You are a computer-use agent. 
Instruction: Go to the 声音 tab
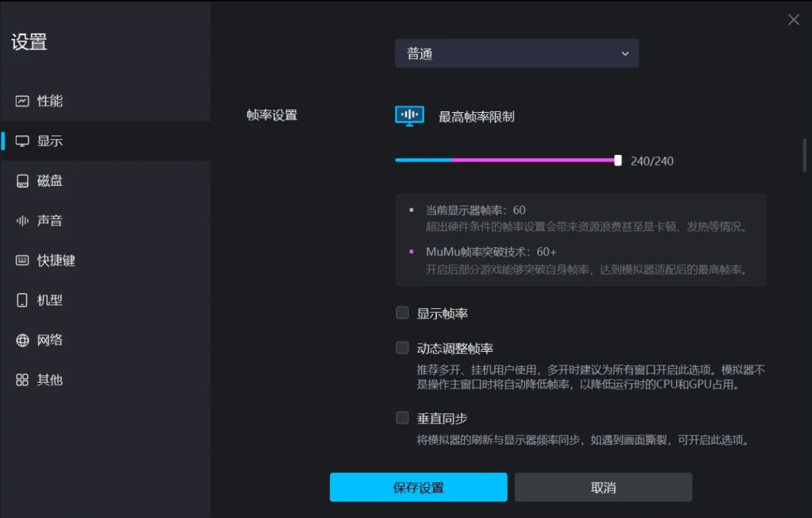(105, 221)
